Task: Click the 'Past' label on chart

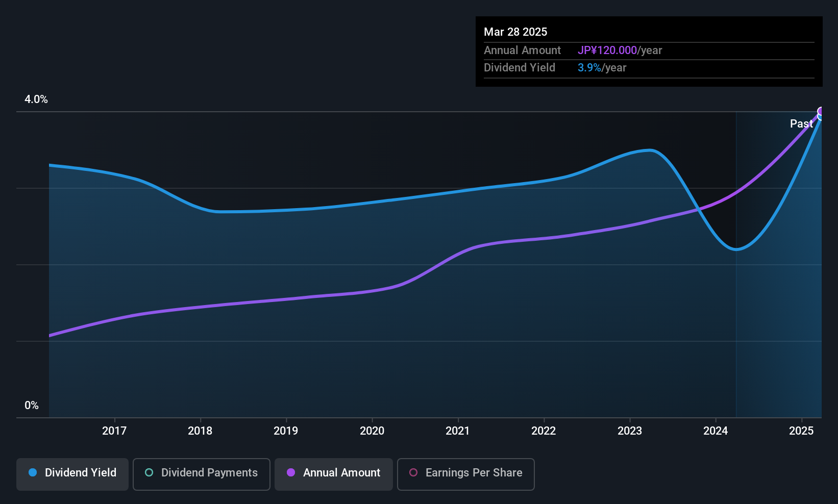Action: pyautogui.click(x=801, y=123)
